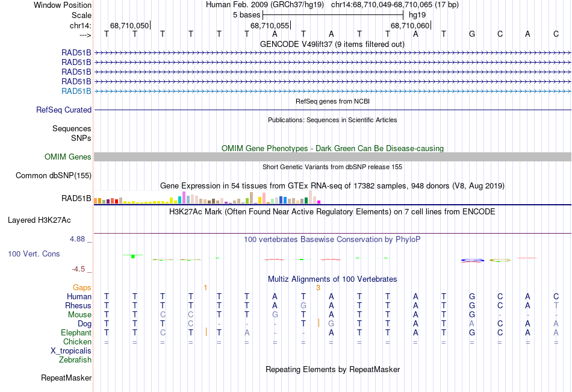Click the Sequences track label

(72, 128)
